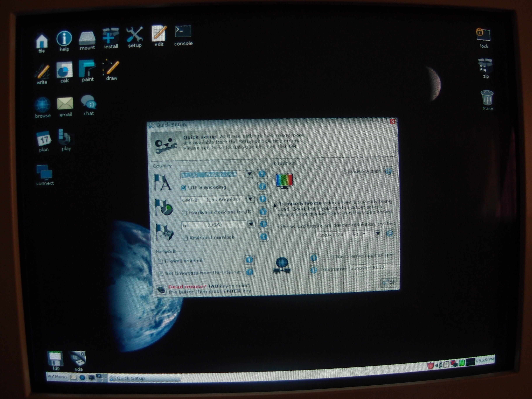Click the browser globe launcher in taskbar

82,378
